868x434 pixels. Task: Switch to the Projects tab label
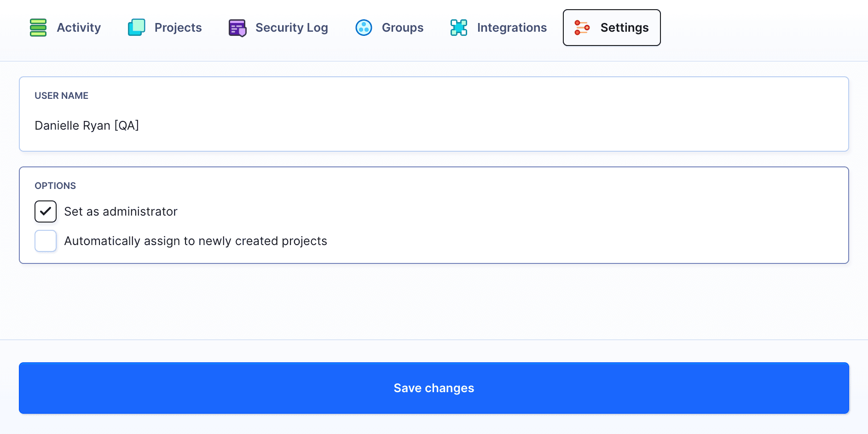[x=178, y=28]
